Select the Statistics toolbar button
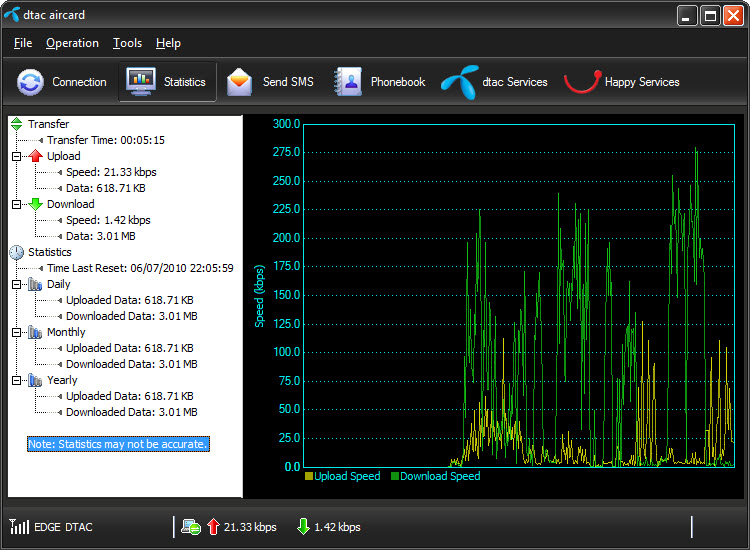 [167, 82]
